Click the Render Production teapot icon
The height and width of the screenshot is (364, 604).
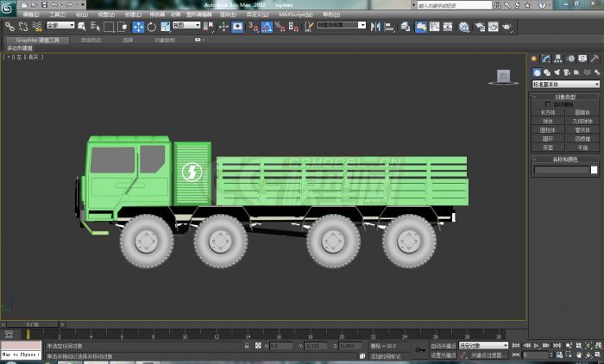pyautogui.click(x=506, y=27)
